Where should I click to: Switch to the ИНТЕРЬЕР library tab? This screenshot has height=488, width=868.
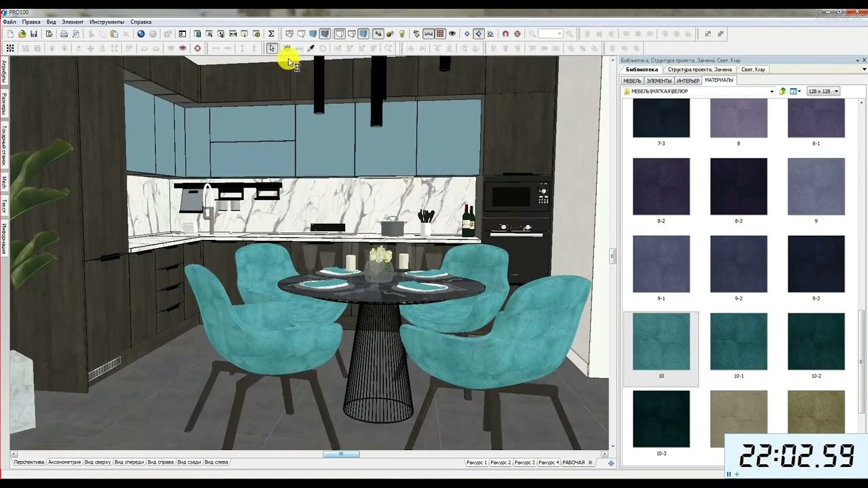click(688, 81)
